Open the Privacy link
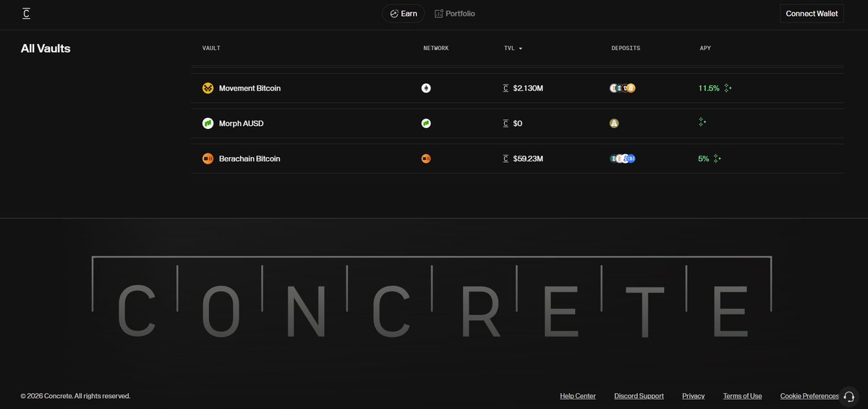The image size is (868, 409). pos(693,396)
